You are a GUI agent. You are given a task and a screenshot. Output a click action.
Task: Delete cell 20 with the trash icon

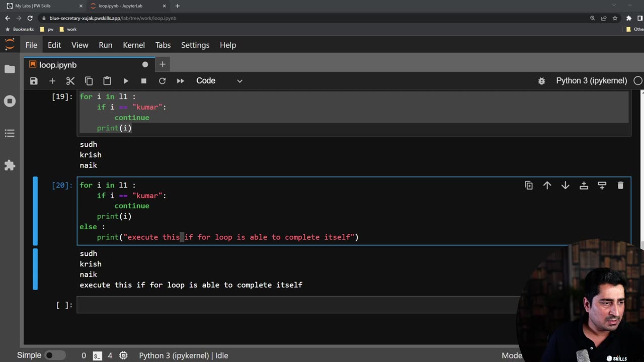[620, 186]
